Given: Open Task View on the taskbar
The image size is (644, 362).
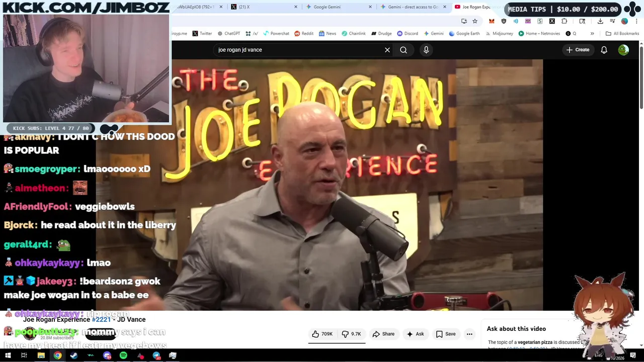Looking at the screenshot, I should coord(24,355).
